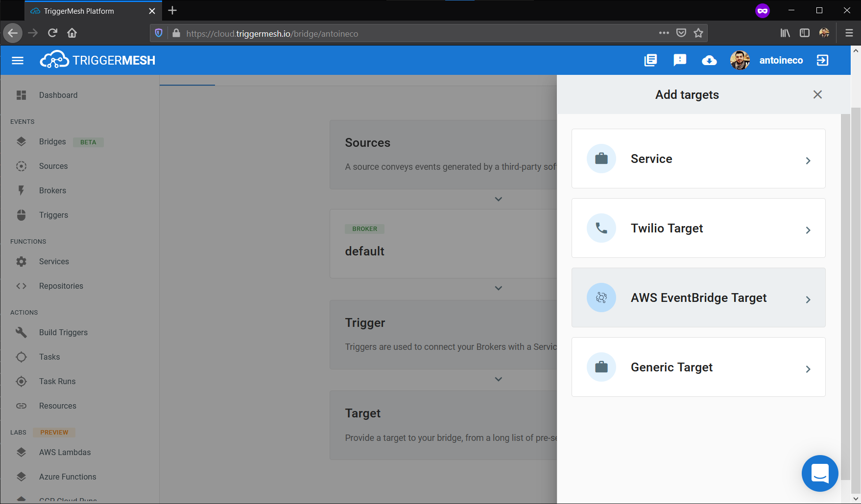This screenshot has width=861, height=504.
Task: Expand the Generic Target chevron arrow
Action: tap(808, 369)
